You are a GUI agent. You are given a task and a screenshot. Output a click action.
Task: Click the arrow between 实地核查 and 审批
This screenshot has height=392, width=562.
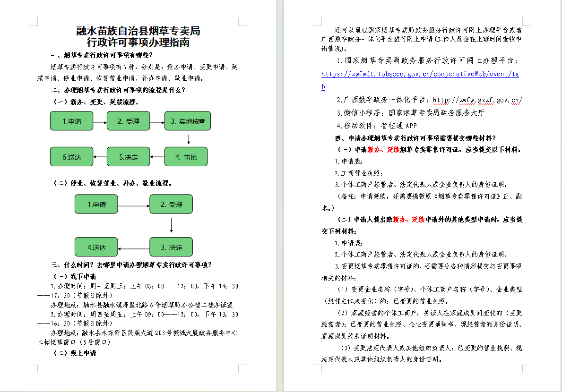(x=189, y=139)
